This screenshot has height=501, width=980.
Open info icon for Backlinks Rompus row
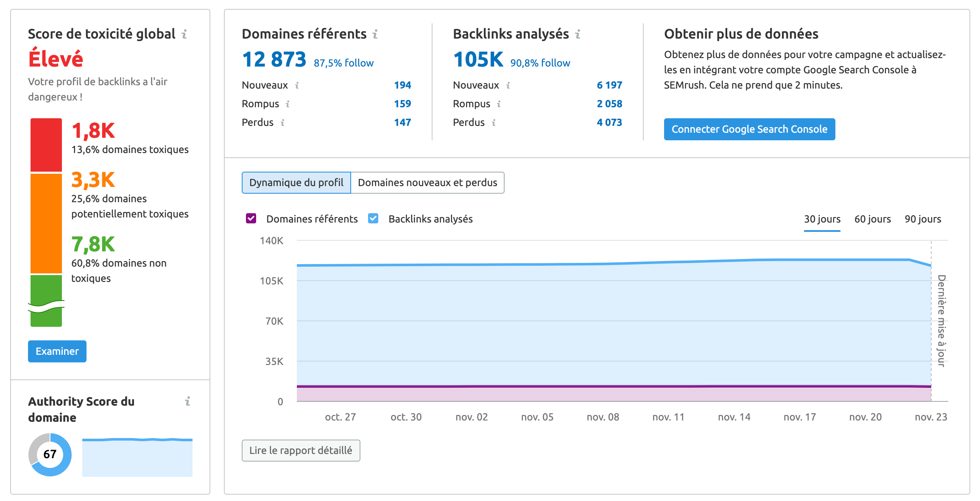[x=499, y=104]
